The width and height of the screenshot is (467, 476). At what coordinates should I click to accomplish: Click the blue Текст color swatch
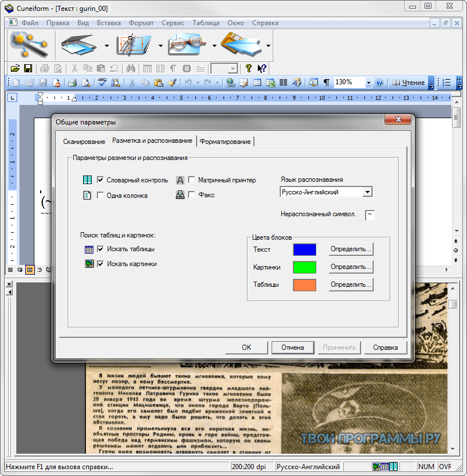click(x=304, y=249)
